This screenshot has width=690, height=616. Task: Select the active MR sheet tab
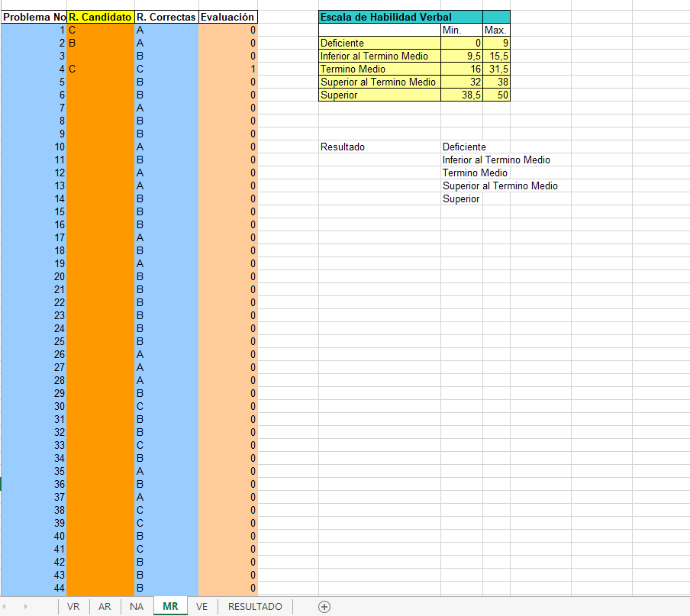coord(170,607)
